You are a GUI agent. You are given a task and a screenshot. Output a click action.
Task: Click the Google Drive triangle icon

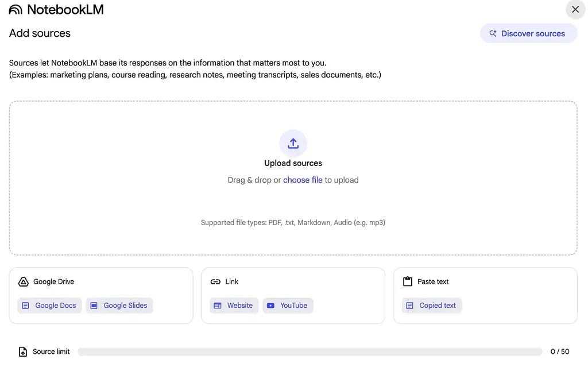coord(23,281)
